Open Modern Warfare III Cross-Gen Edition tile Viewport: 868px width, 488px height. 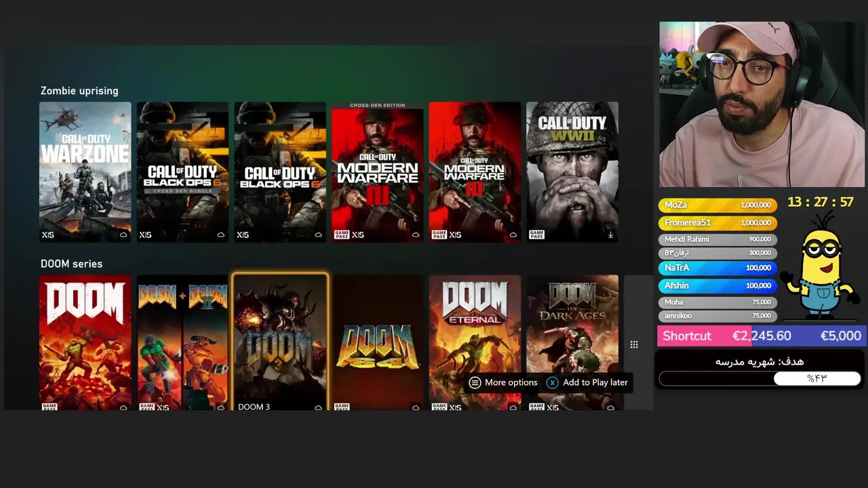377,171
